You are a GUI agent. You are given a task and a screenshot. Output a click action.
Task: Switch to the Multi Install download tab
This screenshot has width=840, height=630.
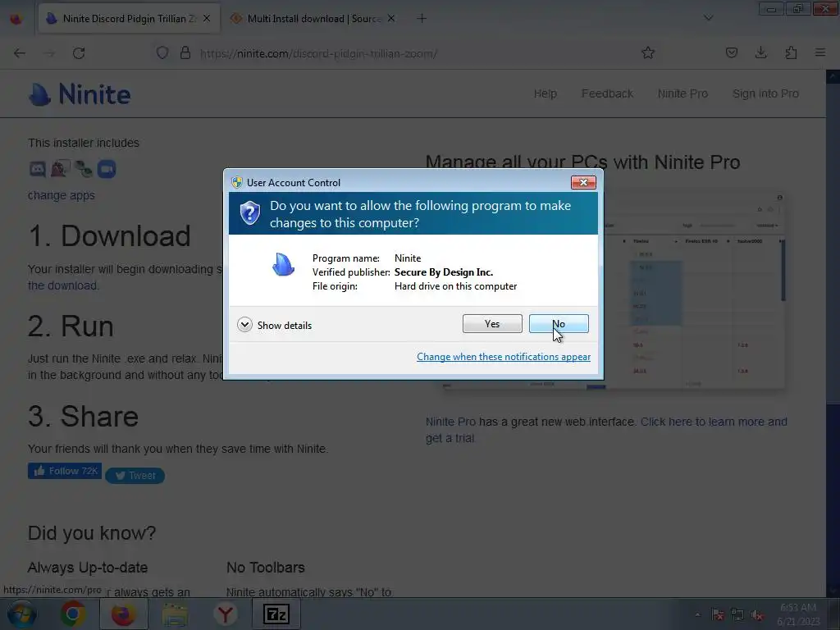click(313, 19)
